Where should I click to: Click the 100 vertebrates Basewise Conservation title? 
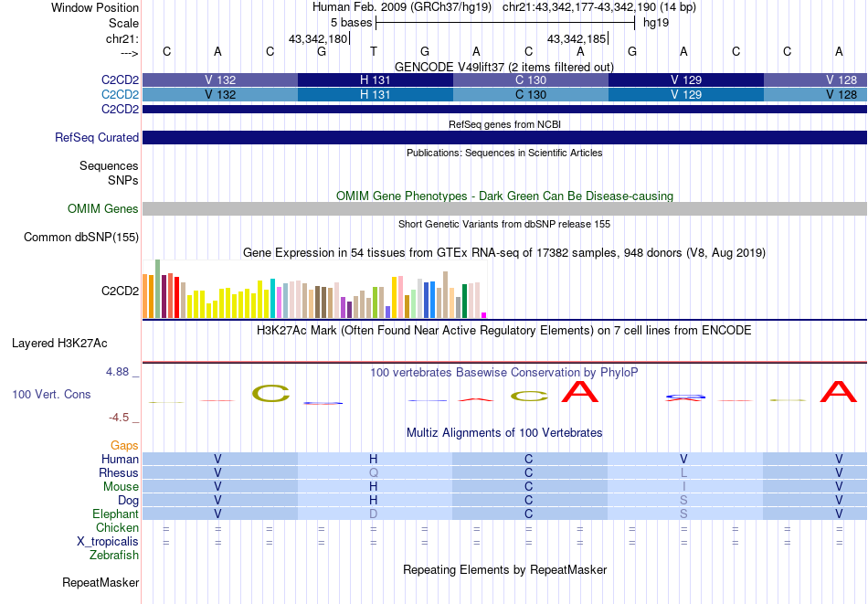click(x=504, y=373)
